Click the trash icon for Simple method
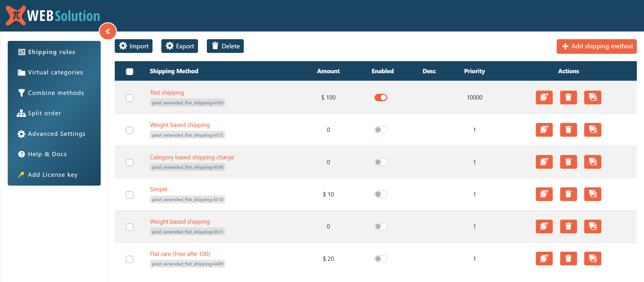 click(x=568, y=194)
